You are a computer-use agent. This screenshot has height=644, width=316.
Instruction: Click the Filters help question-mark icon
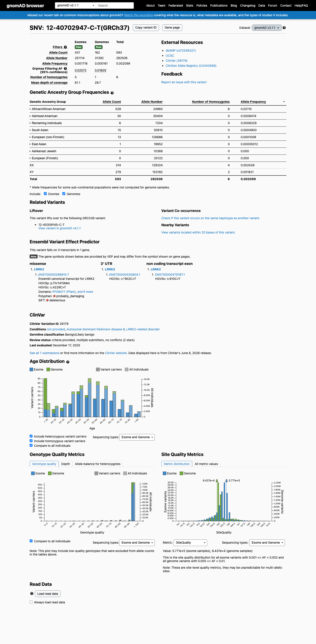click(65, 47)
